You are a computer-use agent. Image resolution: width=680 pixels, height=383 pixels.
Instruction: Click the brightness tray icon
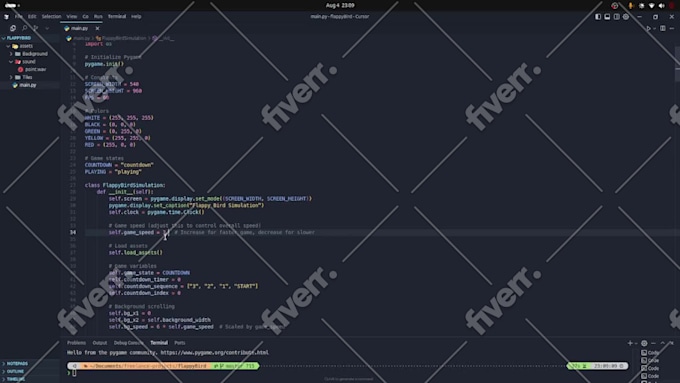point(641,6)
